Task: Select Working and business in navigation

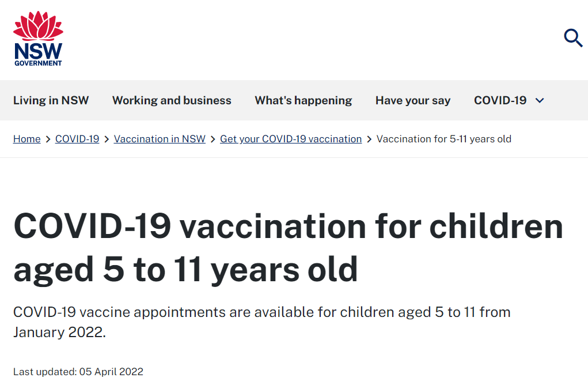Action: coord(172,100)
